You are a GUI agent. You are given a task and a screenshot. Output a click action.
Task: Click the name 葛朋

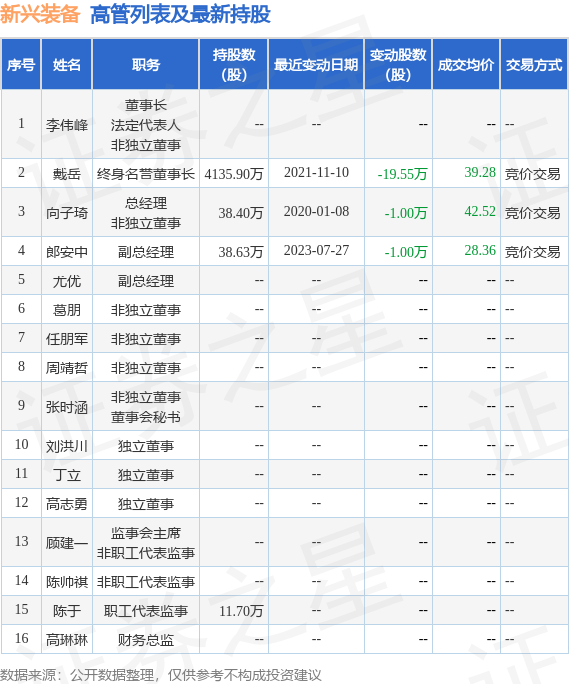click(67, 310)
